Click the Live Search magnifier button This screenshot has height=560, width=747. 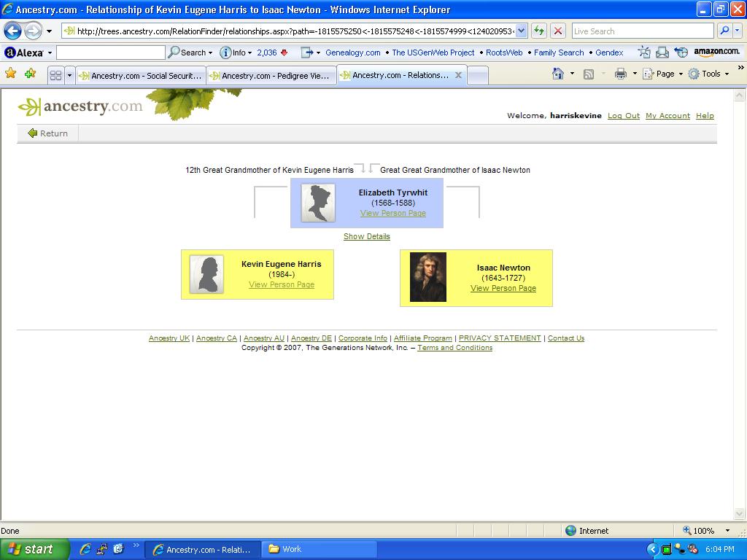click(x=724, y=31)
